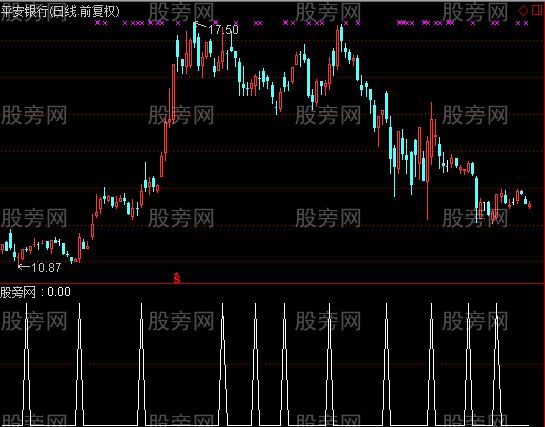Screen dimensions: 545x427
Task: Click the fourth white indicator spike from left
Action: point(223,363)
